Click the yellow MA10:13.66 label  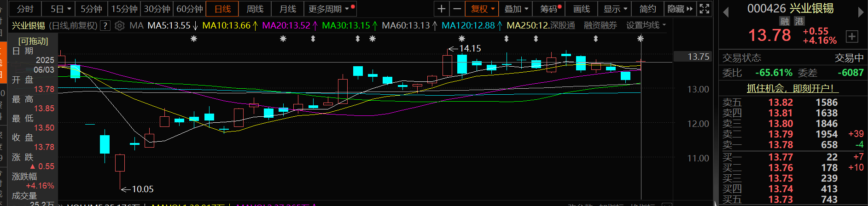click(x=230, y=26)
